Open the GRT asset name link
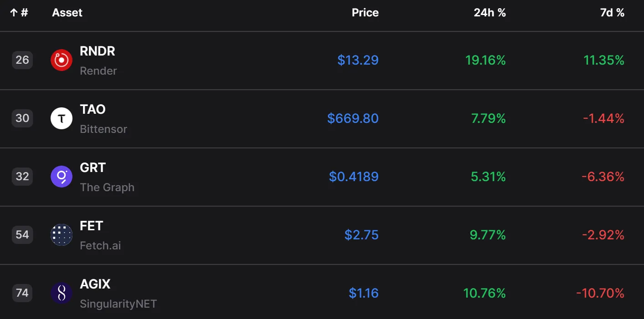This screenshot has height=319, width=644. (93, 168)
